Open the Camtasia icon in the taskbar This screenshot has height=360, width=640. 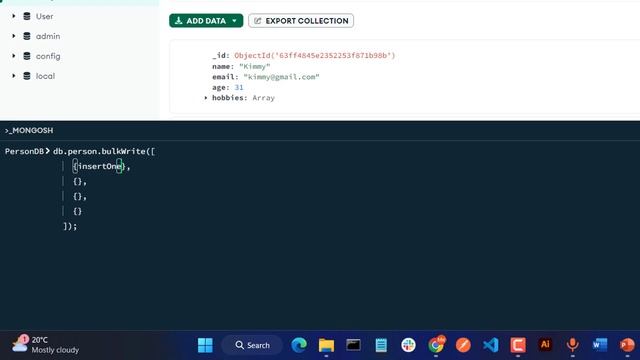click(x=518, y=345)
